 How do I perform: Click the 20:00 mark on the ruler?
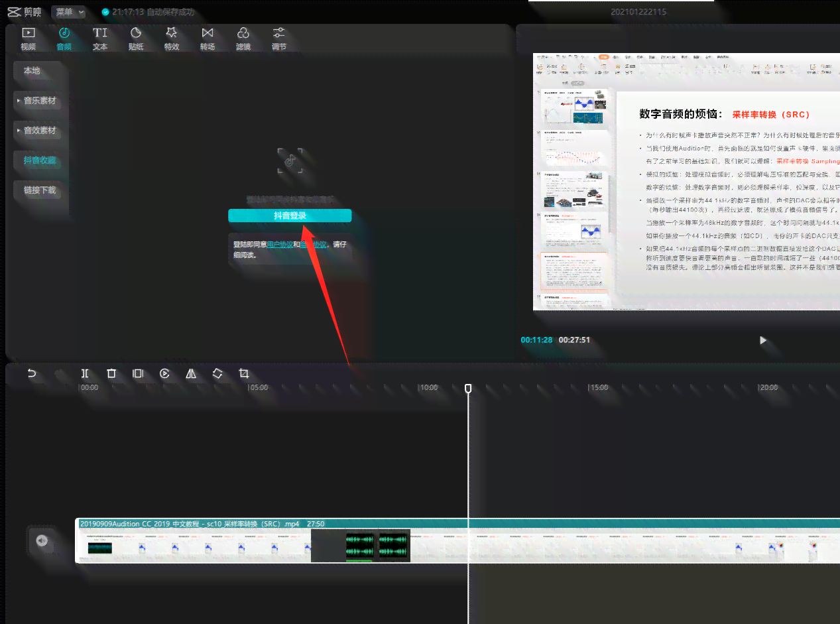click(x=769, y=387)
